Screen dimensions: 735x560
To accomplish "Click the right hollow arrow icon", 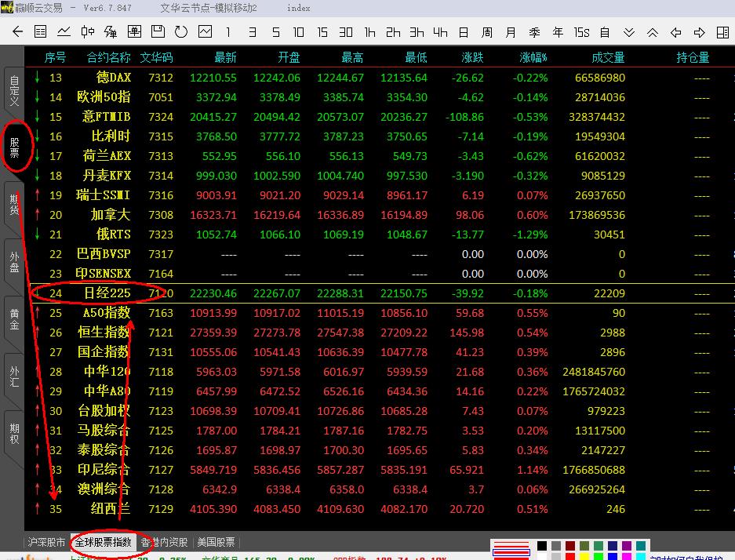I will pyautogui.click(x=699, y=32).
